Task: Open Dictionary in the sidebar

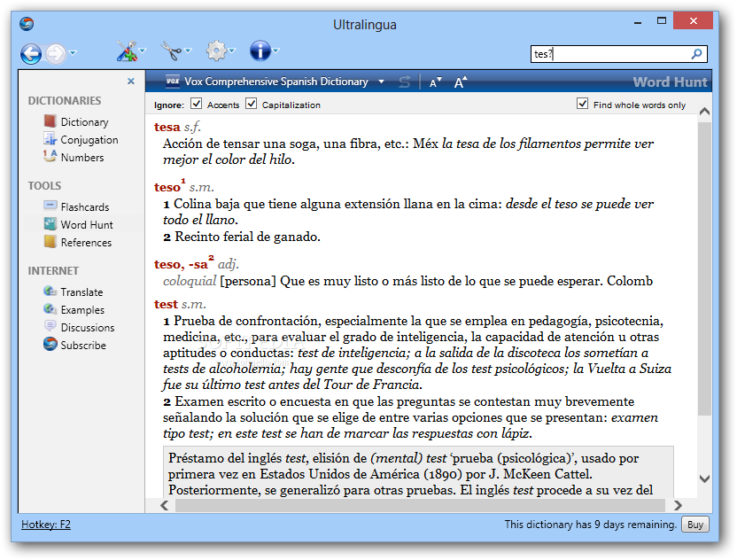Action: click(x=85, y=122)
